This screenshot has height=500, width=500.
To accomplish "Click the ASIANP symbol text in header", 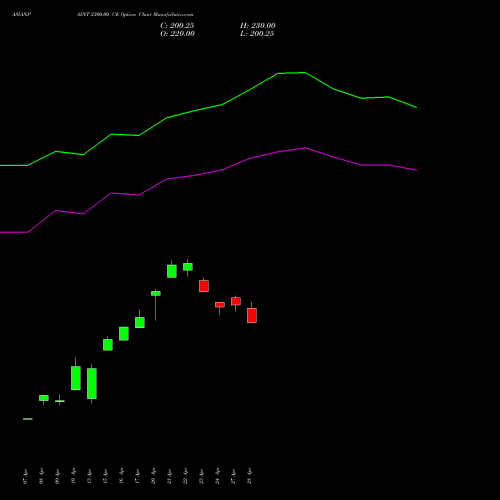I will (x=21, y=14).
